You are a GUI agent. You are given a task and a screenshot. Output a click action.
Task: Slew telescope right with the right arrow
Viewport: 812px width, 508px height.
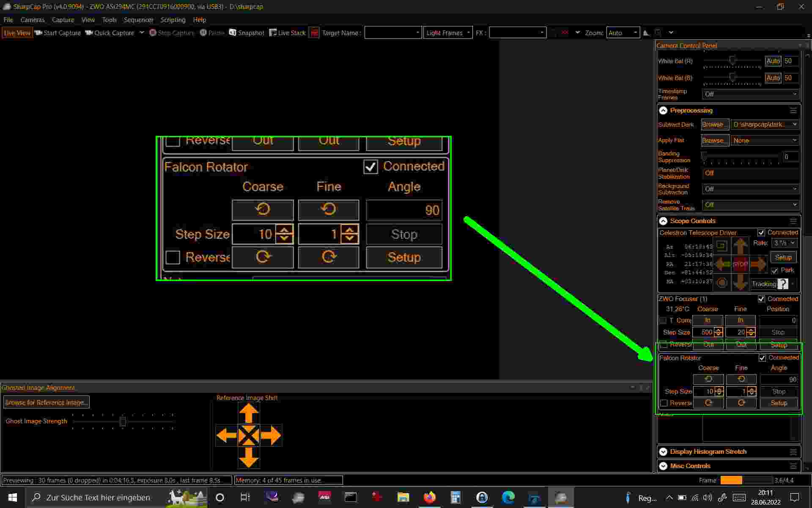[x=758, y=264]
